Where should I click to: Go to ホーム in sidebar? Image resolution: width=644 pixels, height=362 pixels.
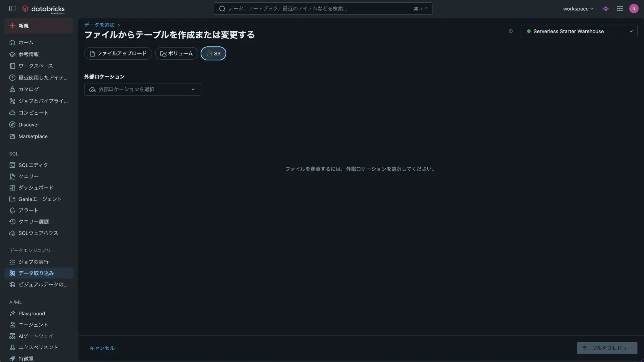[x=39, y=42]
